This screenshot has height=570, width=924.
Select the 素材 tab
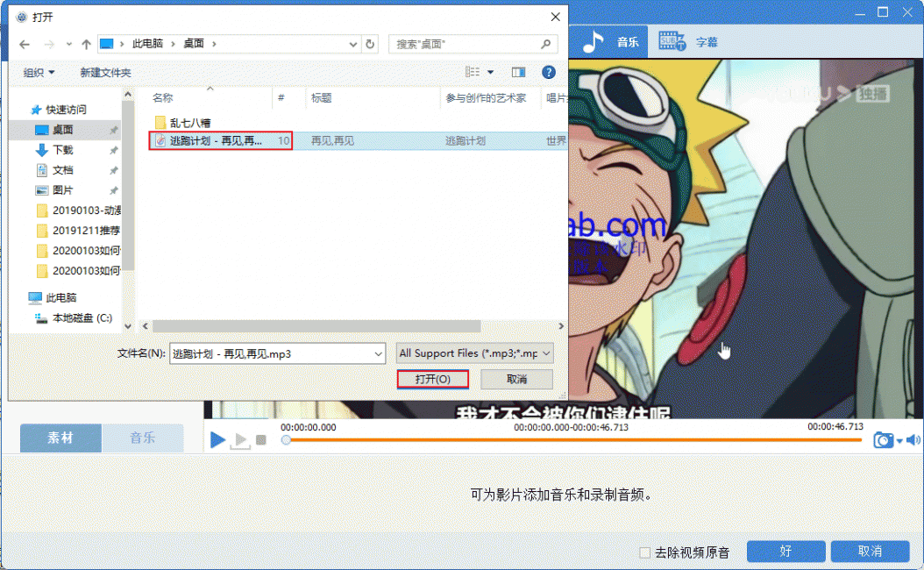(60, 438)
